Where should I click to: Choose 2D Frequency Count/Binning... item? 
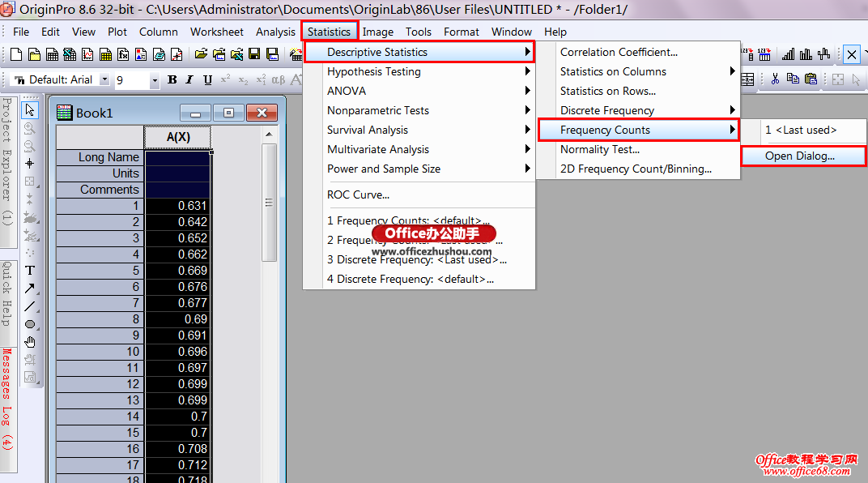(x=639, y=169)
